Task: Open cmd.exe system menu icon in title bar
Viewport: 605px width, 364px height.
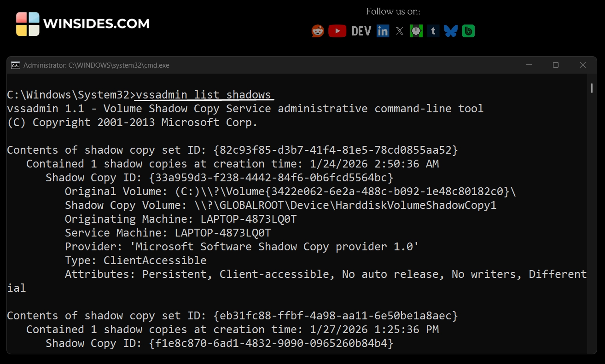Action: 15,65
